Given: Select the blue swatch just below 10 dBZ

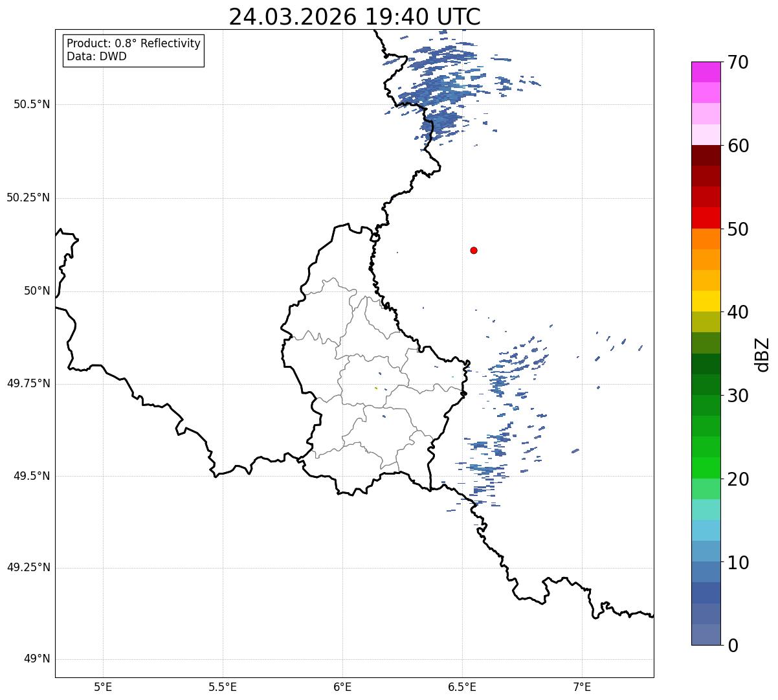Looking at the screenshot, I should coord(706,572).
